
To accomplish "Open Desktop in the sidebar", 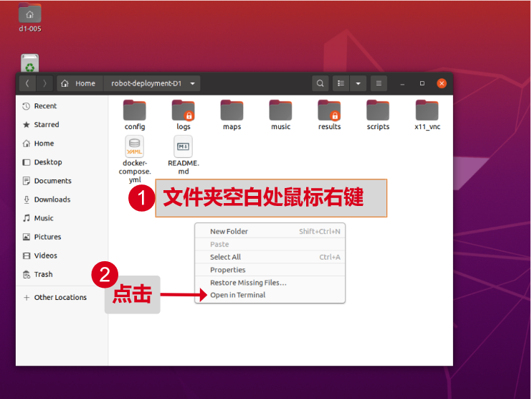I will (x=62, y=162).
